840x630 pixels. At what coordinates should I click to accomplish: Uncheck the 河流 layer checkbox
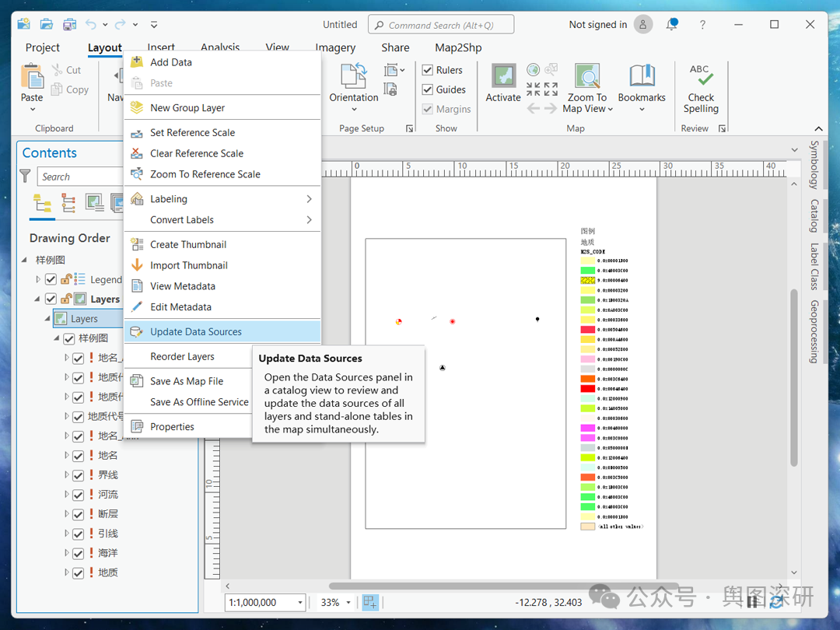click(x=79, y=495)
